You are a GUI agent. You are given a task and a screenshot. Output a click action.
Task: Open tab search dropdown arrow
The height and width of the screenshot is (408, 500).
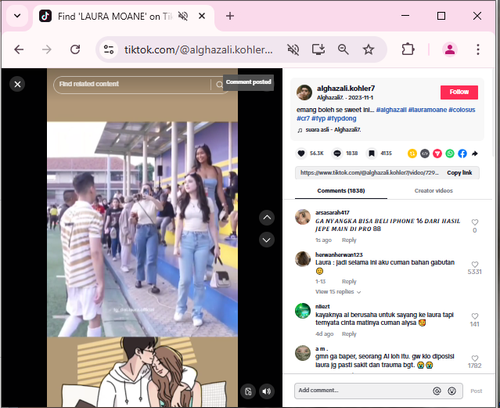(x=17, y=16)
